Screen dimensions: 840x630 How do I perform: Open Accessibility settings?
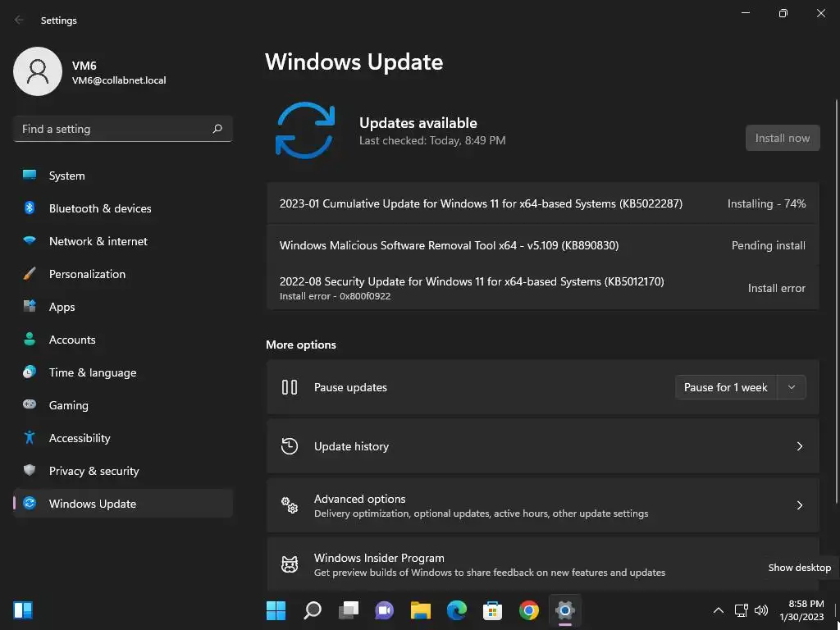[x=123, y=438]
